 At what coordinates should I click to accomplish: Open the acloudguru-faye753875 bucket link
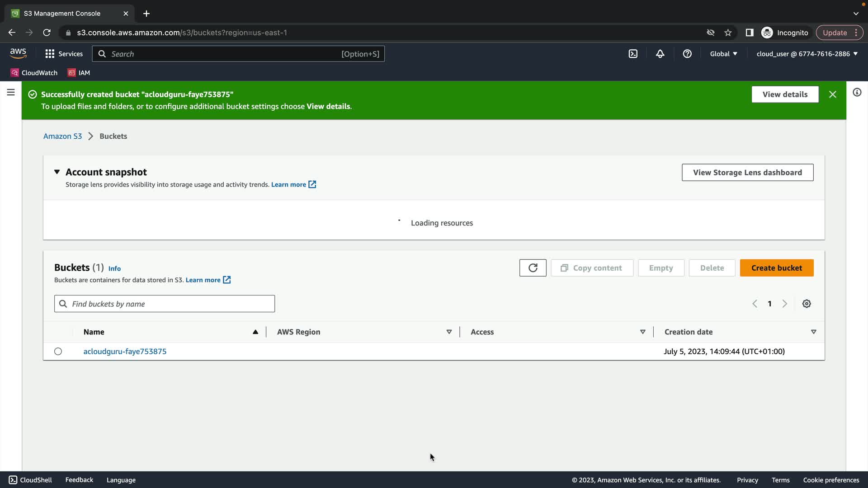(x=125, y=352)
